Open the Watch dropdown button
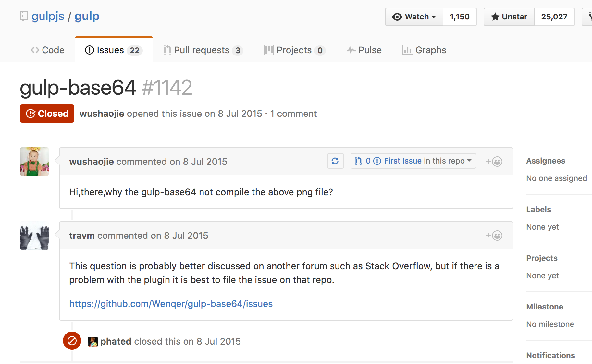The width and height of the screenshot is (592, 364). [x=414, y=17]
